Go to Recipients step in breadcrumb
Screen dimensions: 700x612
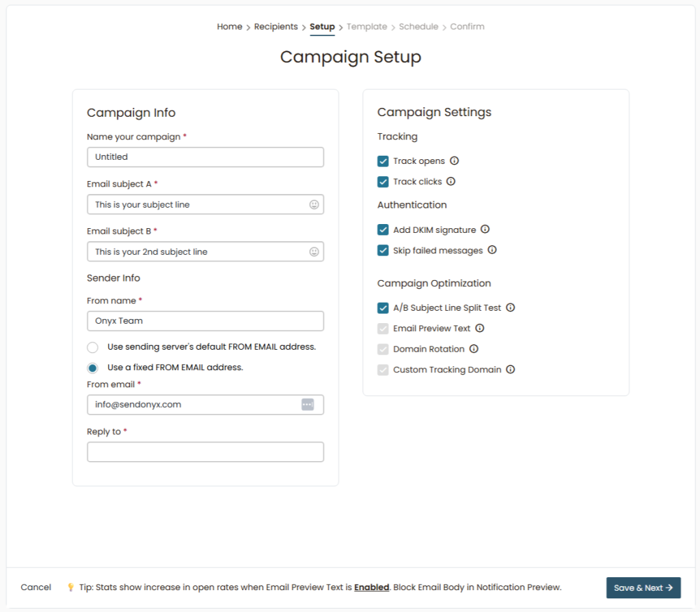(275, 27)
